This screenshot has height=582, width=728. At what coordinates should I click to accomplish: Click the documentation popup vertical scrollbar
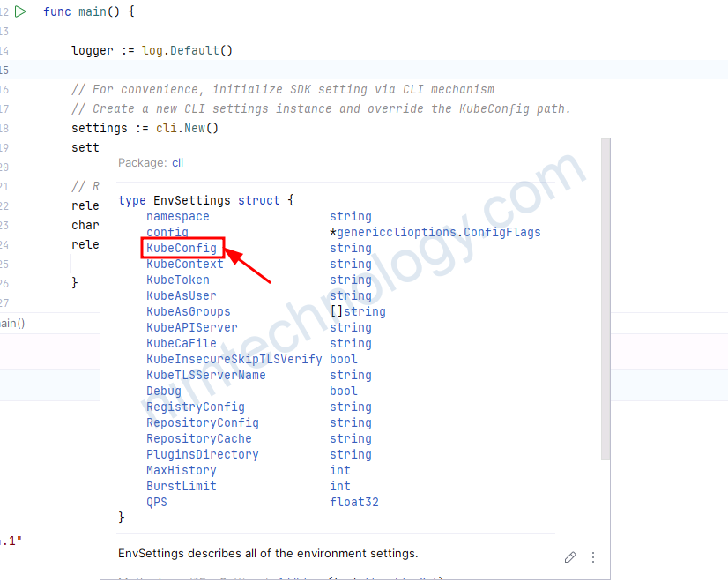pyautogui.click(x=605, y=300)
